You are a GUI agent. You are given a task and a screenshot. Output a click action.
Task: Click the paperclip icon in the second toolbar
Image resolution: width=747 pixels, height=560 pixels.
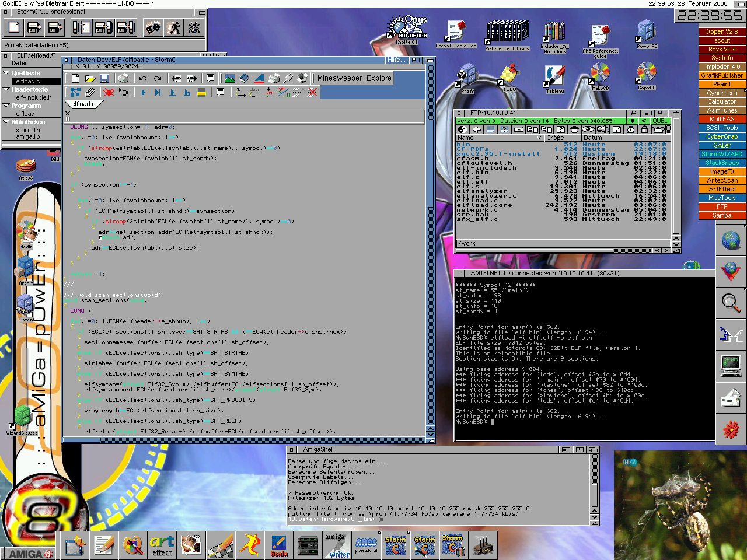(x=90, y=92)
